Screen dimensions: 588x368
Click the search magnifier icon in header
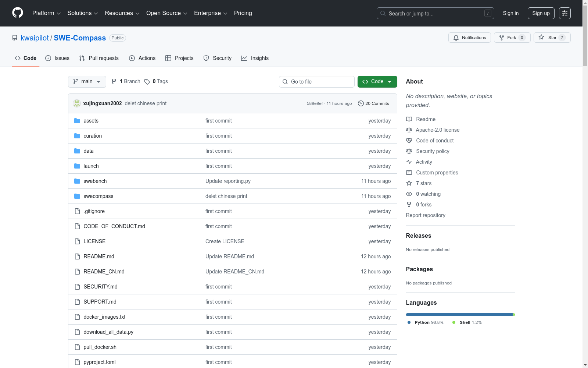(383, 13)
